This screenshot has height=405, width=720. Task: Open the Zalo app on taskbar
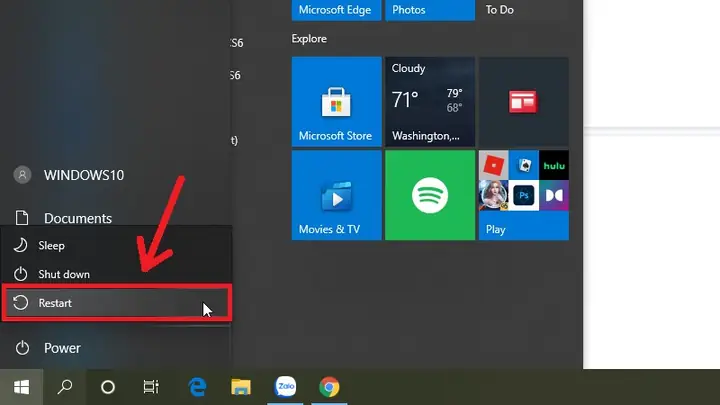point(285,387)
